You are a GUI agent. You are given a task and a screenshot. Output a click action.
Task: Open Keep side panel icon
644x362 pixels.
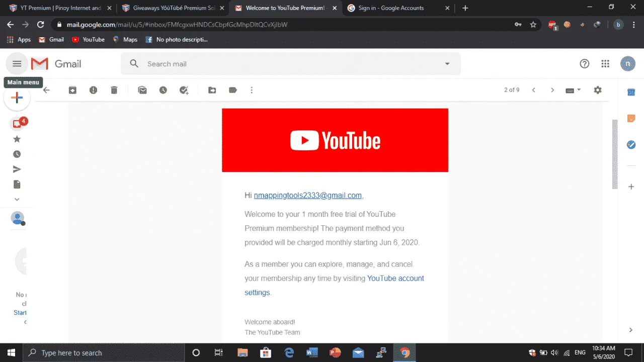631,119
